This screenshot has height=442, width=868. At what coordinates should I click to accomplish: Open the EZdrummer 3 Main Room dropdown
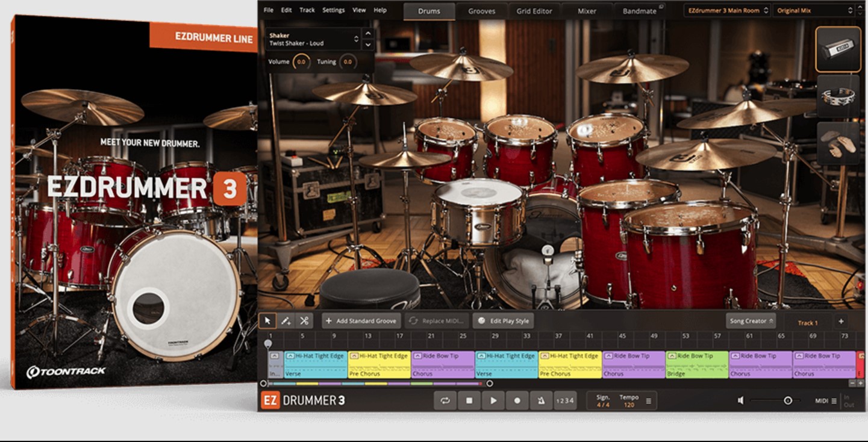[x=727, y=10]
